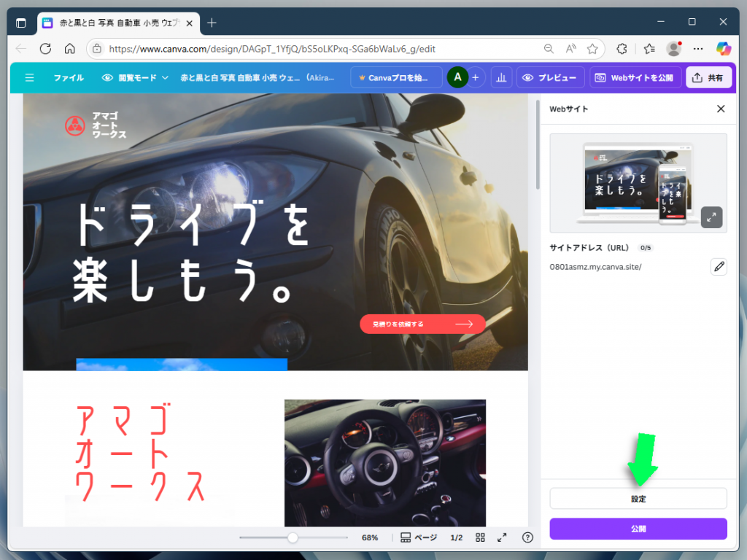The width and height of the screenshot is (747, 560).
Task: Click the pencil icon to edit site address
Action: (719, 266)
